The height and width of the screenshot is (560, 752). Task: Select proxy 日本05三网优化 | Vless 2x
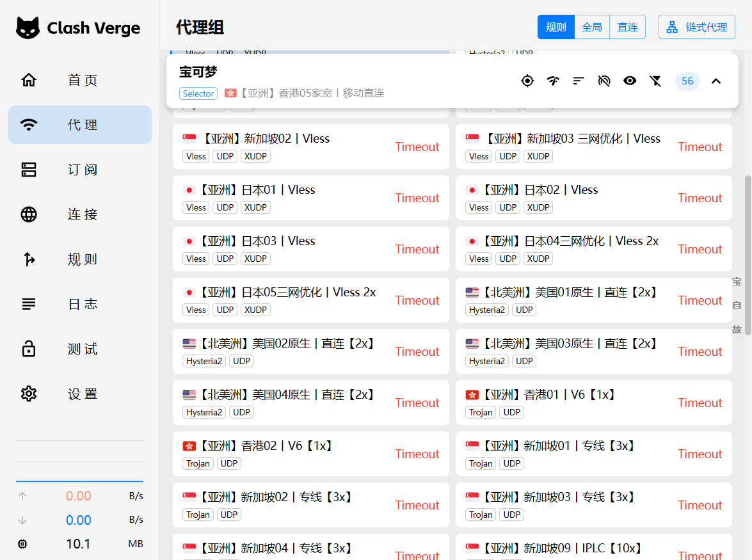311,300
